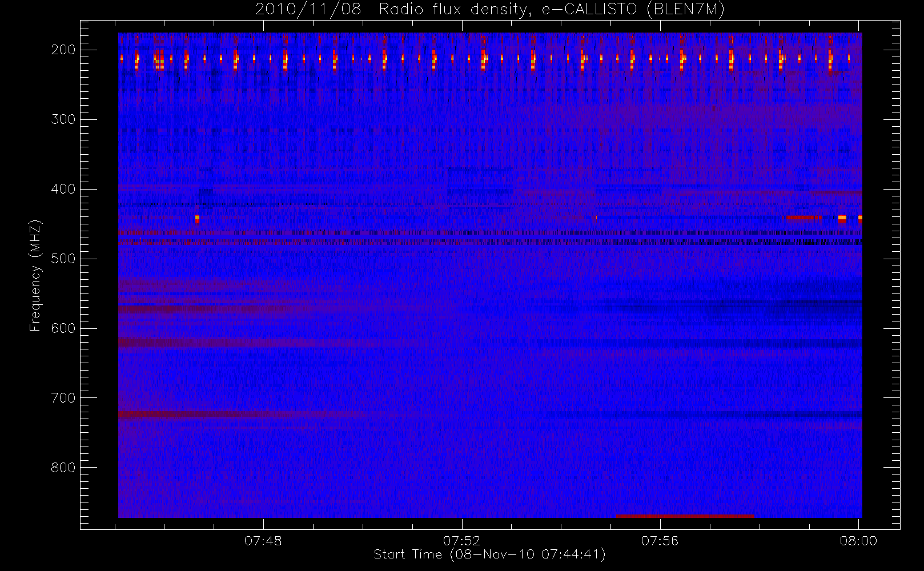The height and width of the screenshot is (571, 924).
Task: Click the 07:56 time tick label
Action: pyautogui.click(x=660, y=541)
